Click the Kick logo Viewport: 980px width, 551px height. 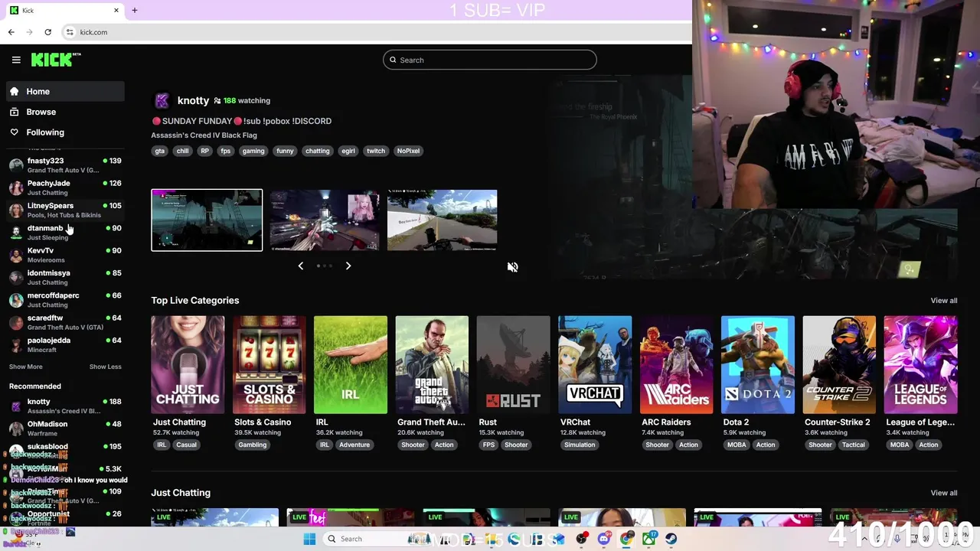(x=56, y=60)
